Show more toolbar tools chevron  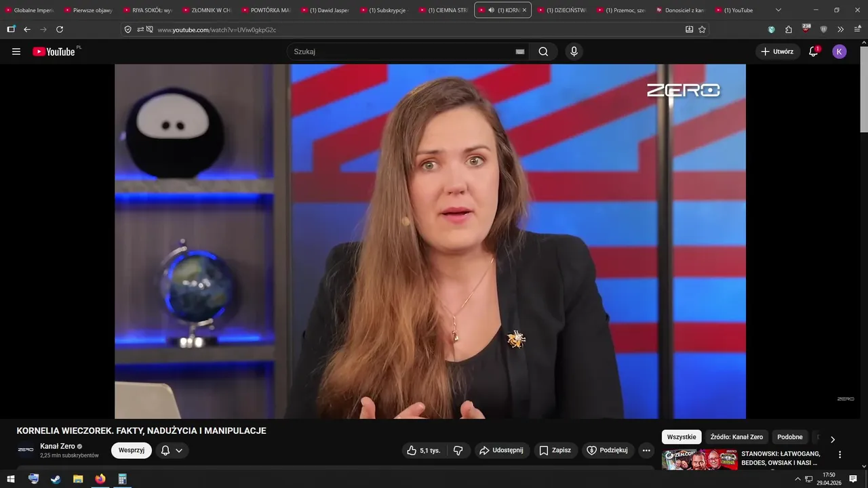tap(840, 29)
